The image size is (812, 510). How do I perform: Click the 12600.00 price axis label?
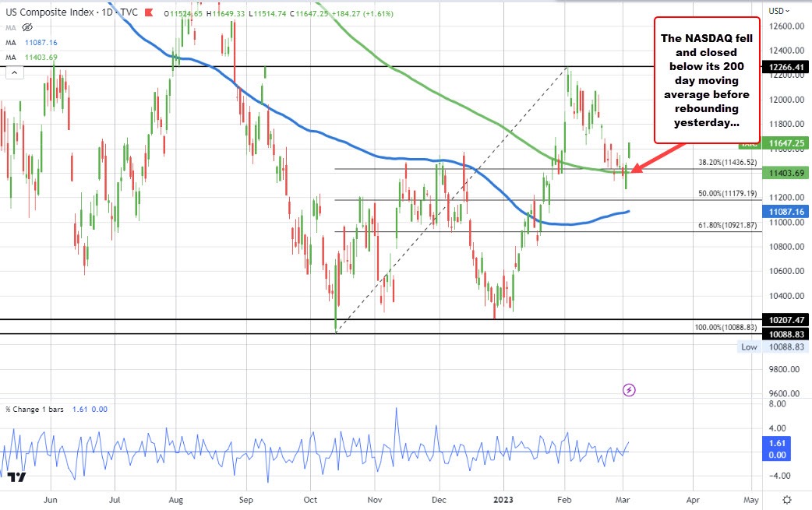click(x=786, y=26)
